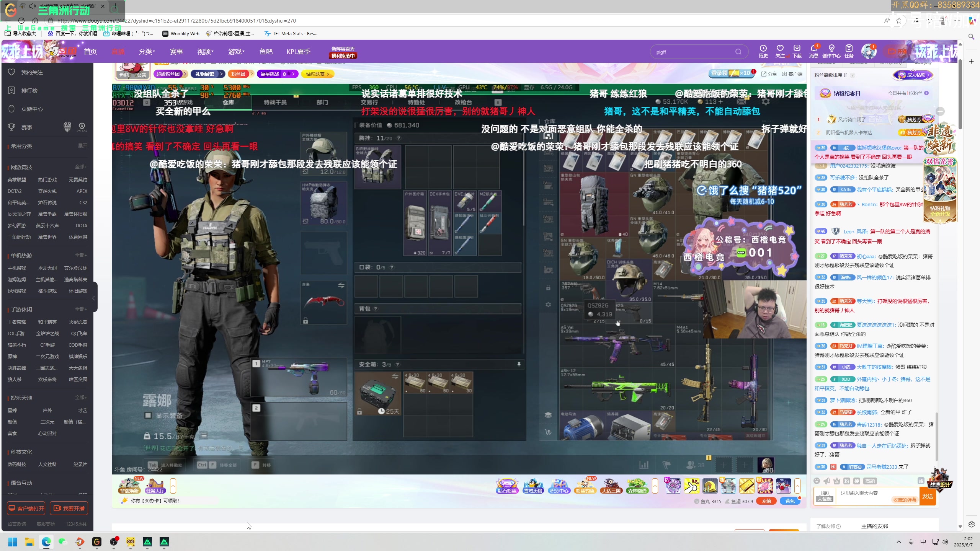The height and width of the screenshot is (551, 980).
Task: Collapse the left sidebar with arrow handle
Action: (94, 298)
